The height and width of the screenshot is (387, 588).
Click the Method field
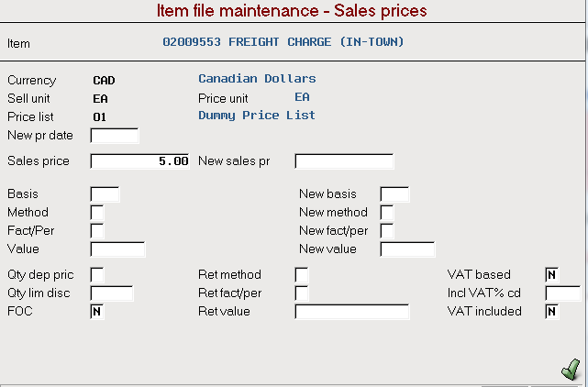coord(97,213)
